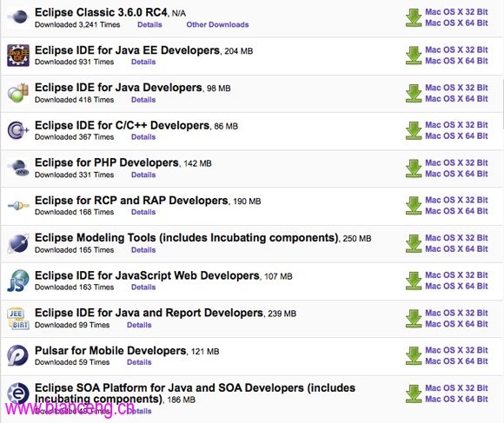
Task: Download Eclipse Classic Mac OS X 64 Bit
Action: pyautogui.click(x=456, y=23)
